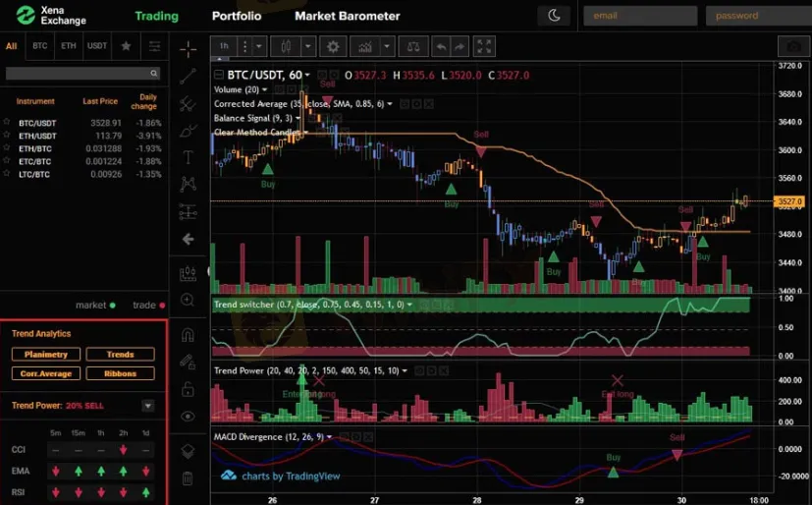Toggle lock all drawing tools padlock
The image size is (812, 505).
pos(188,389)
